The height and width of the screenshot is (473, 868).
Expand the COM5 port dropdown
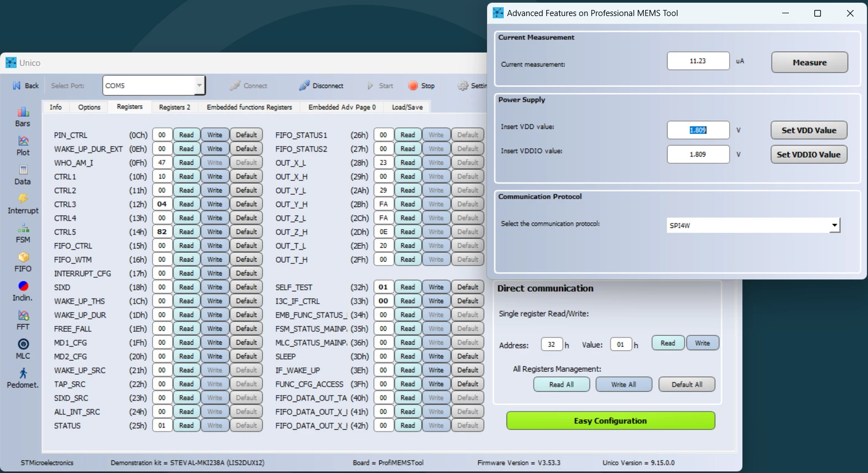click(x=199, y=86)
